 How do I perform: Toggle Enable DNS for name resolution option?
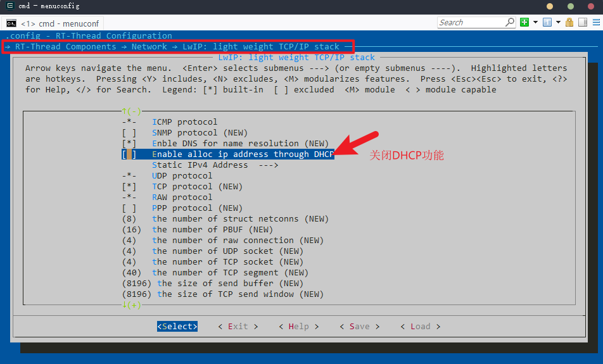tap(129, 144)
